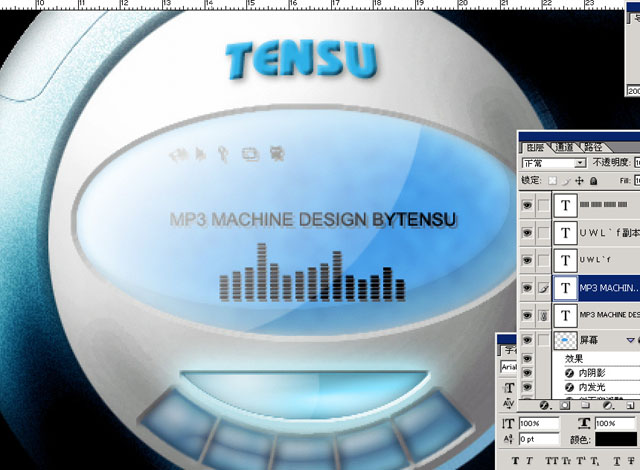Click T thumbnail of 'U W L ` f' layer

(565, 260)
